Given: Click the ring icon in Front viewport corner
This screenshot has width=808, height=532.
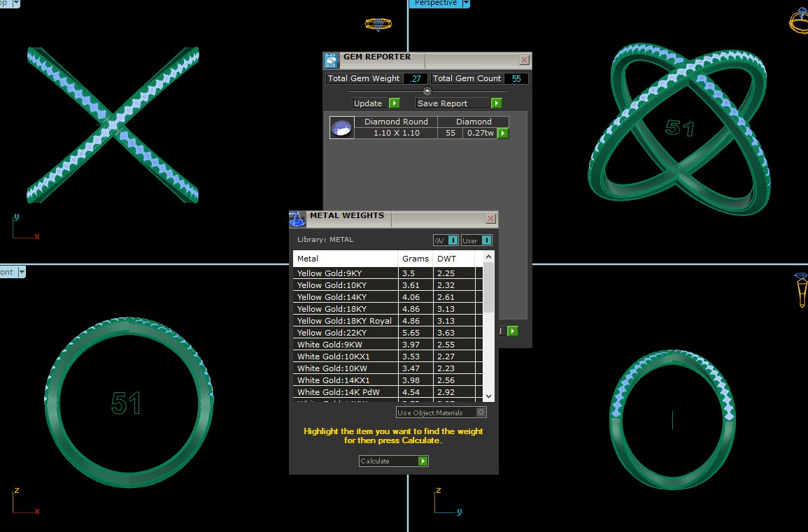Looking at the screenshot, I should [800, 289].
